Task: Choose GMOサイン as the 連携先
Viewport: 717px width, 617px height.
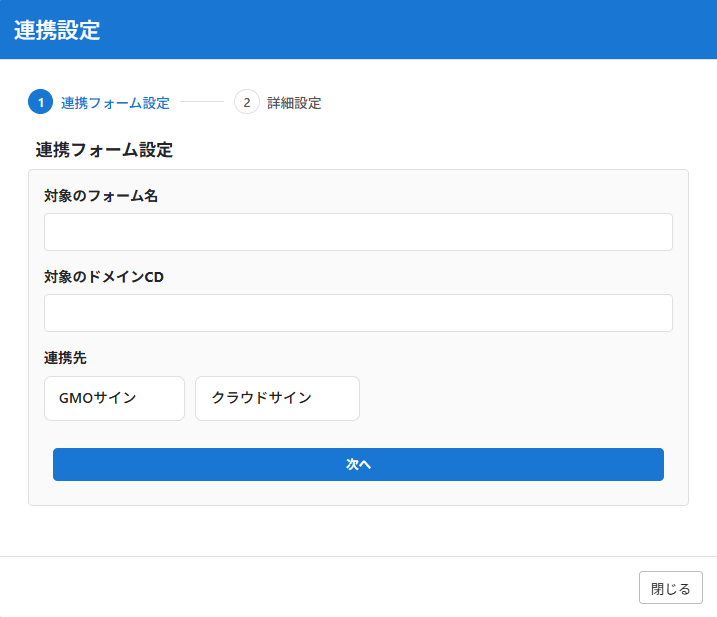Action: pyautogui.click(x=114, y=398)
